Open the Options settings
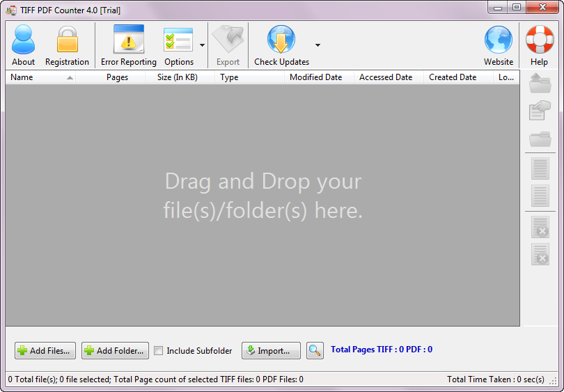Screen dimensions: 564x392 pyautogui.click(x=179, y=45)
